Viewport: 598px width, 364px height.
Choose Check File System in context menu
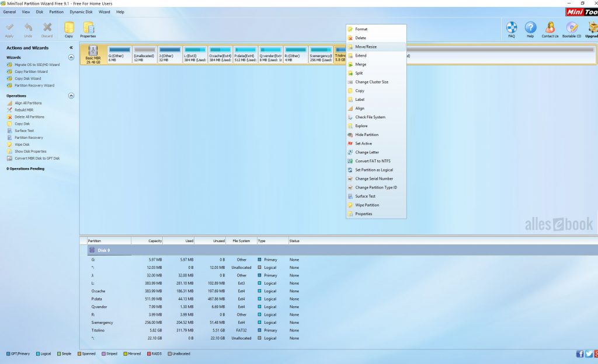click(376, 117)
